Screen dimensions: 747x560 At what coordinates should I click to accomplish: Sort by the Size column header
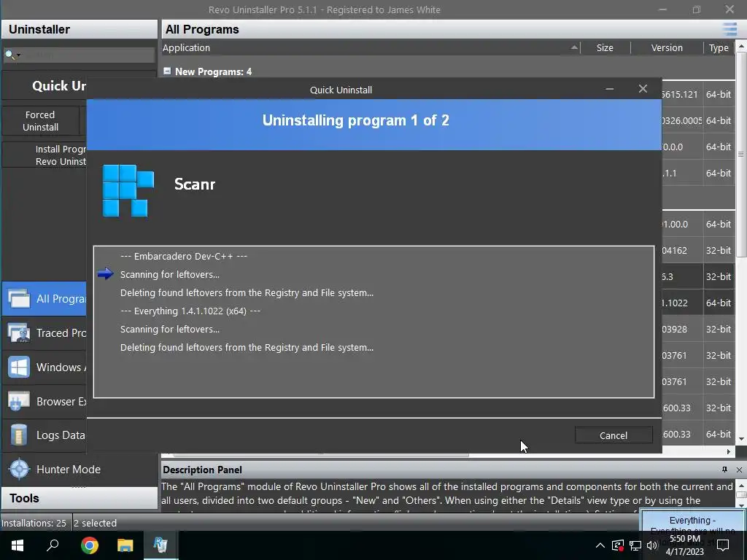pos(605,47)
